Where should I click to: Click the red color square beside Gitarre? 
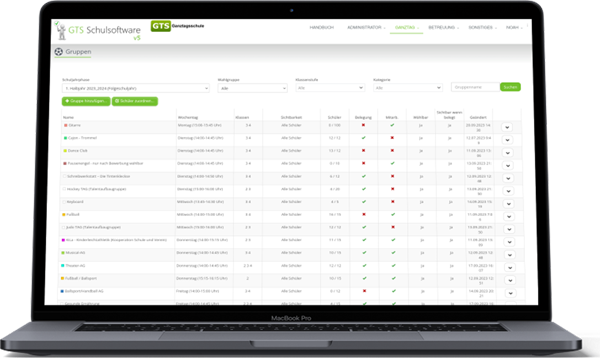pos(65,125)
